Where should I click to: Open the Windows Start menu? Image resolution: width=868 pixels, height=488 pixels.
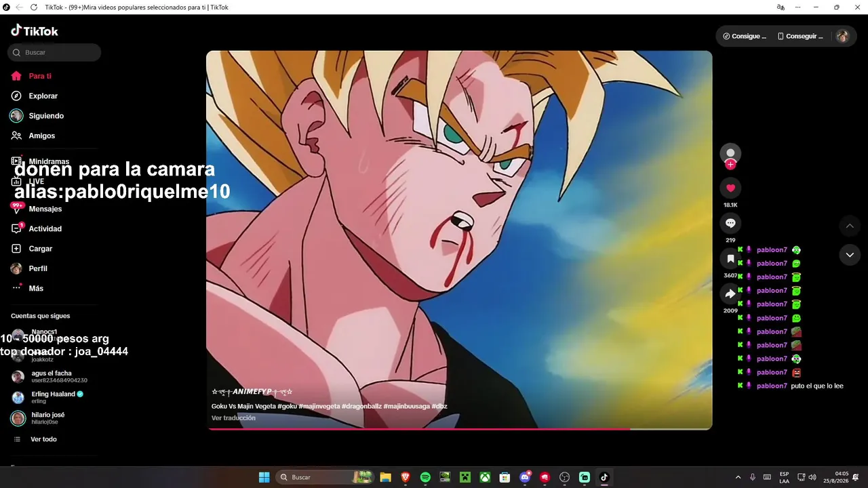point(264,477)
